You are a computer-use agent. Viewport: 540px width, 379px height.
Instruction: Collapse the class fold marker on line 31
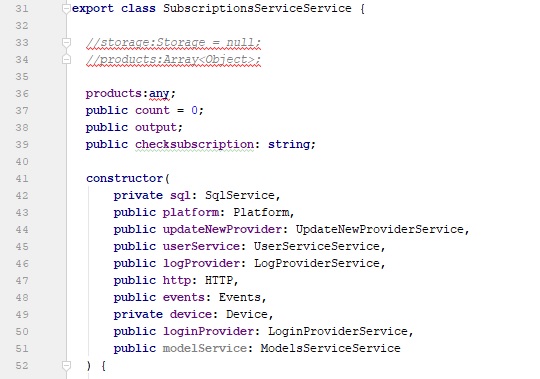[66, 9]
